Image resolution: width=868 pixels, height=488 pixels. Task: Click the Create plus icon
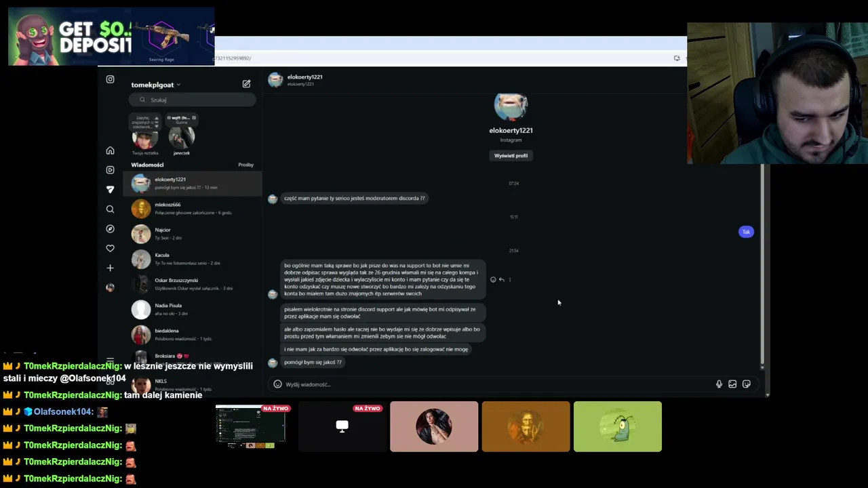pos(110,268)
